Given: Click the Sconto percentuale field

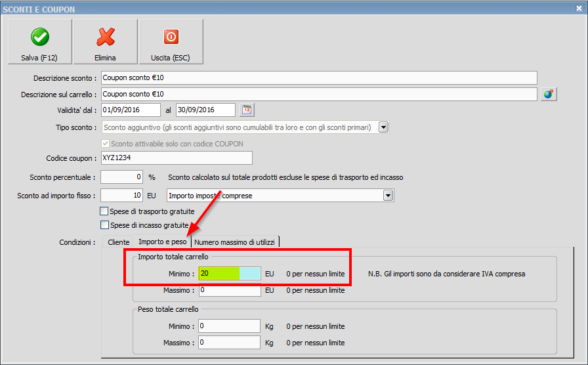Looking at the screenshot, I should pyautogui.click(x=121, y=177).
